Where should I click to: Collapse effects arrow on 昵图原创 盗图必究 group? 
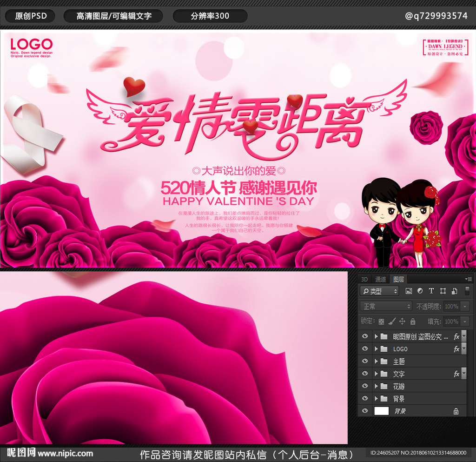coord(464,336)
